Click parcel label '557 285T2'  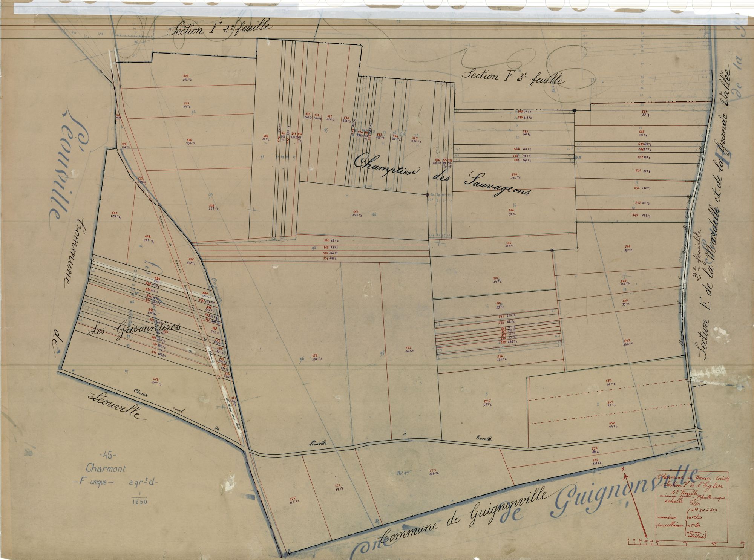click(508, 342)
